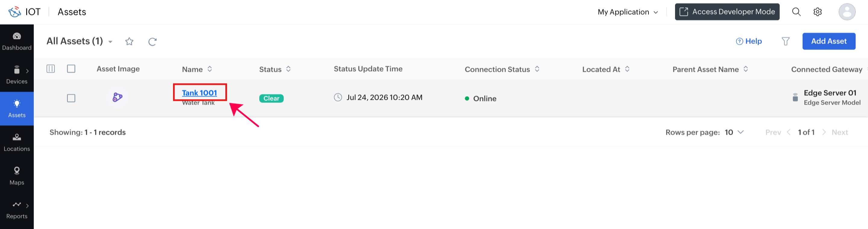Mark the view as favorite with star
The width and height of the screenshot is (868, 229).
(129, 41)
